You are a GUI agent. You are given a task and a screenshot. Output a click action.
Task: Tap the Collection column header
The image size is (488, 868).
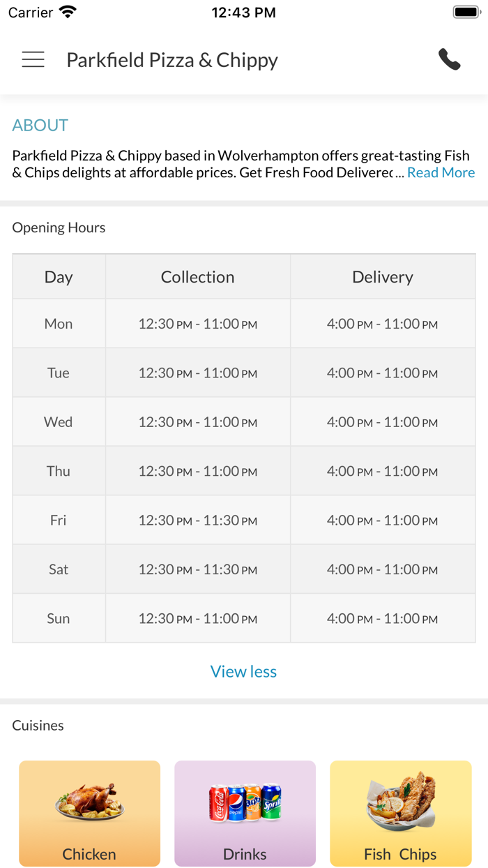198,277
